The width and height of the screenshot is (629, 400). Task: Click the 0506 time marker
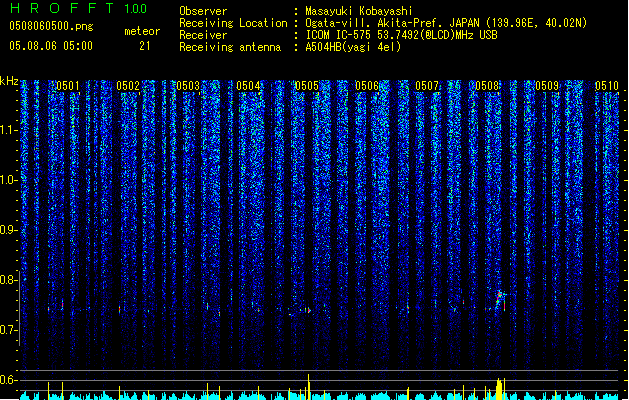[x=367, y=85]
